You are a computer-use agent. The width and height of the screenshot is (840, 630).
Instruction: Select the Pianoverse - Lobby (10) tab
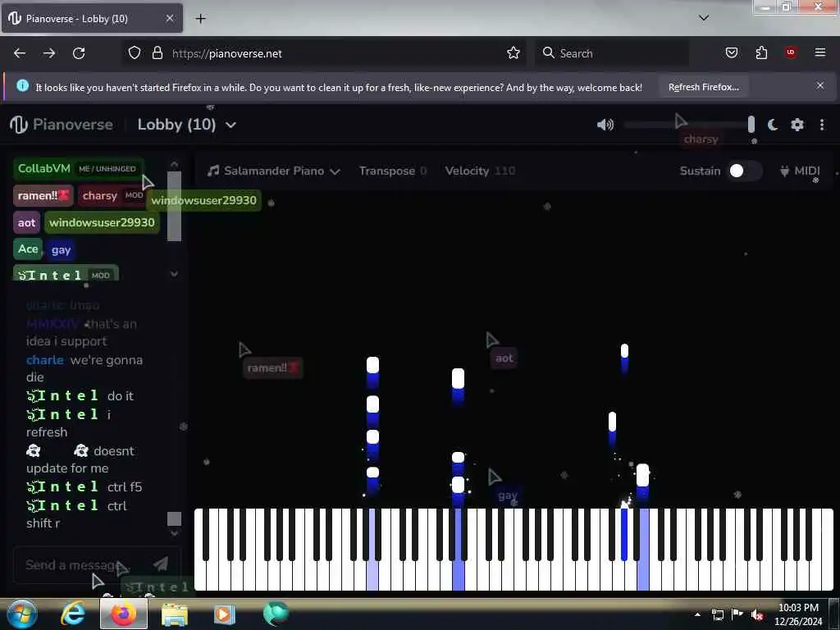(92, 18)
